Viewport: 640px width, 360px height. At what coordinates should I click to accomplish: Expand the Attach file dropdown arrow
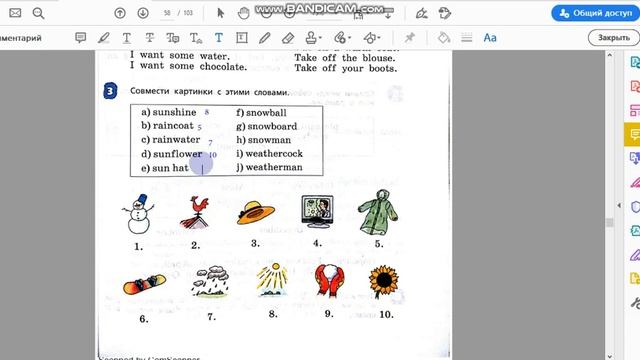[x=349, y=38]
